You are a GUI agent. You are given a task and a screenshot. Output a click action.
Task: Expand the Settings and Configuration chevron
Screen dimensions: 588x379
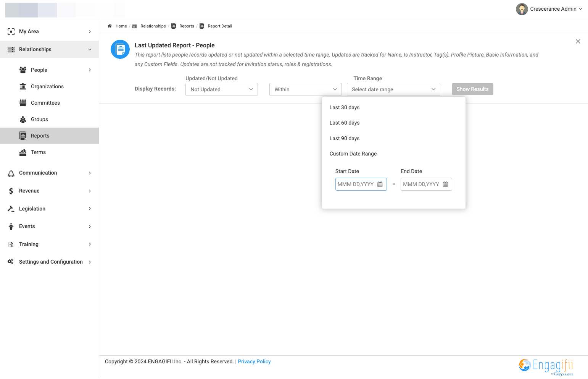tap(90, 262)
